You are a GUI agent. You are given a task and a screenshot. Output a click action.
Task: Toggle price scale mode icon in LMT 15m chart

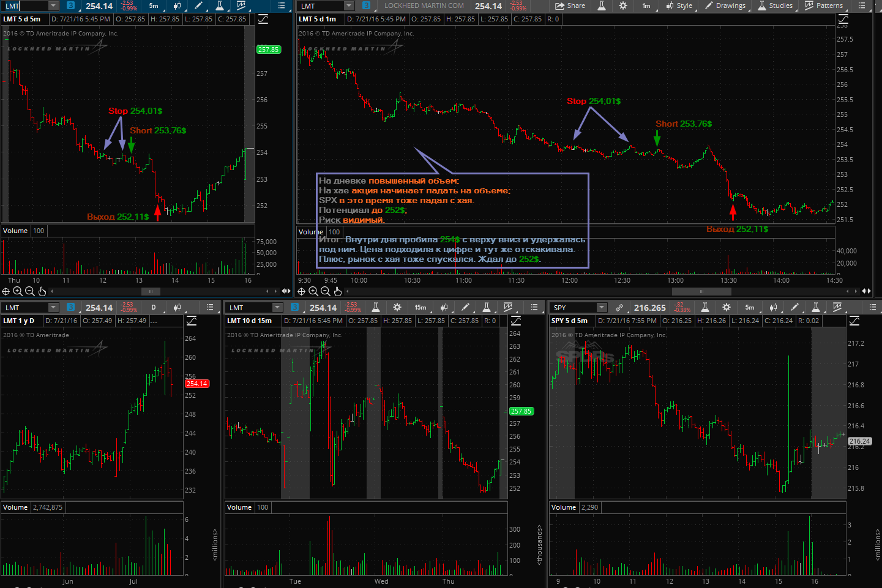point(516,321)
